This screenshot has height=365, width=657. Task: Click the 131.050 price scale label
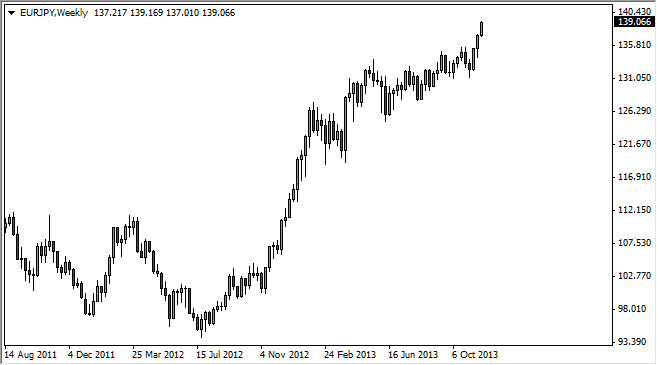[x=634, y=78]
